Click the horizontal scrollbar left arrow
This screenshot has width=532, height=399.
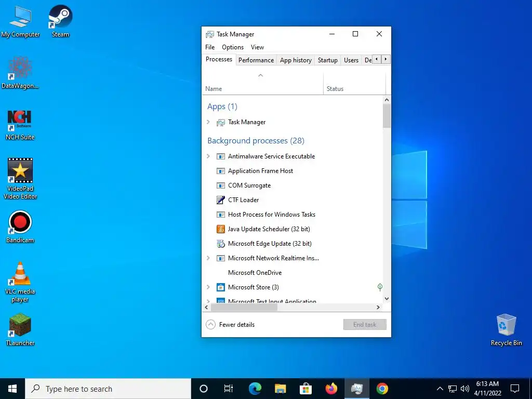point(206,308)
